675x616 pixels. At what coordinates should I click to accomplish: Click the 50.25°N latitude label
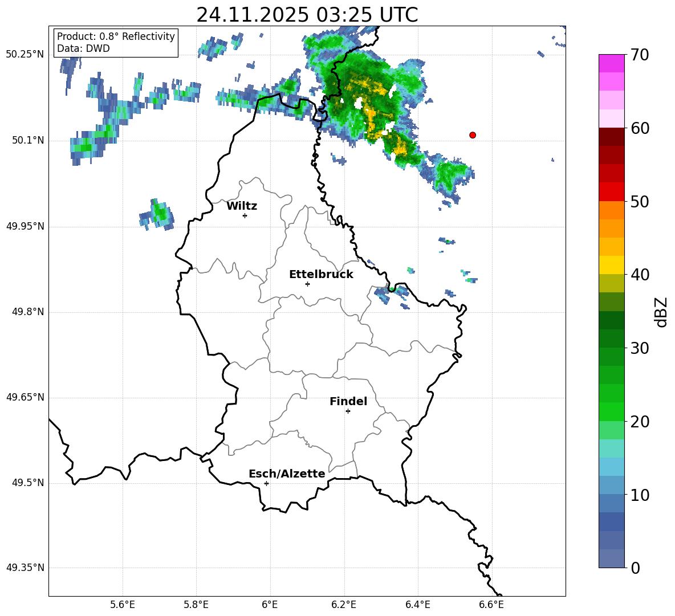[25, 54]
